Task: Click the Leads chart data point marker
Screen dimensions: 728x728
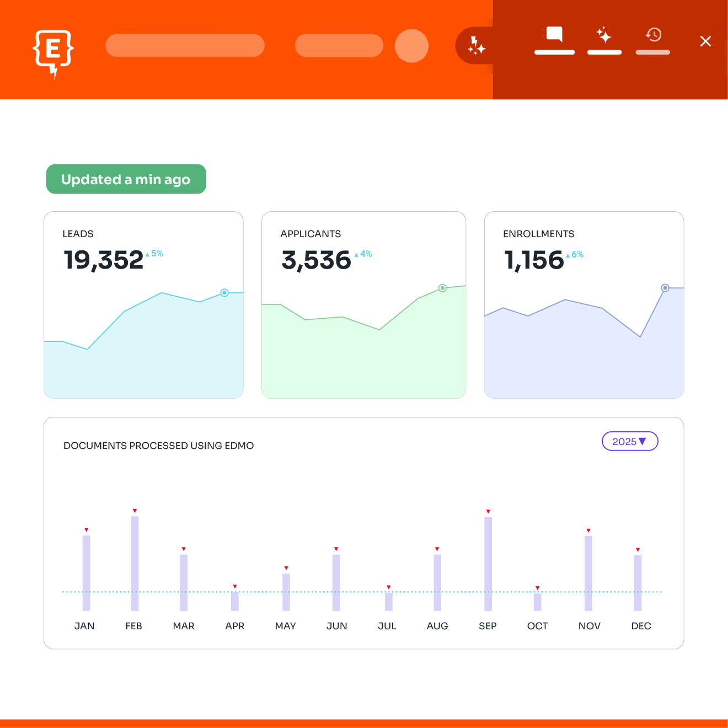Action: point(224,293)
